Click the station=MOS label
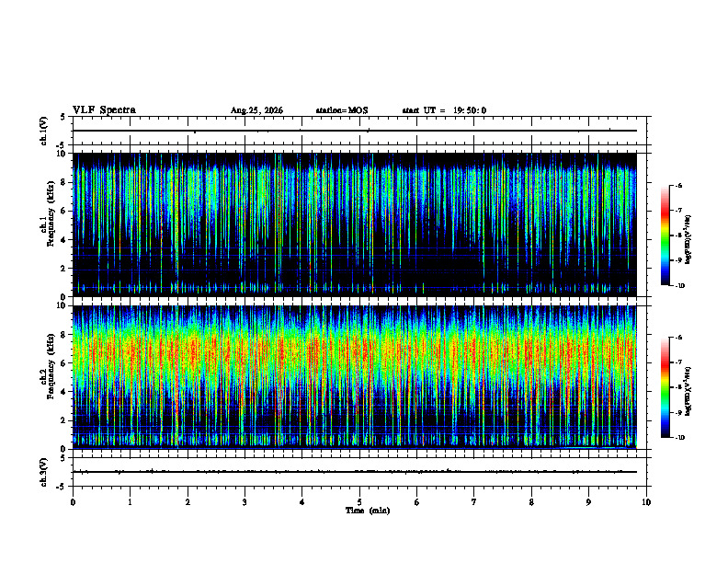The height and width of the screenshot is (563, 728). point(342,110)
